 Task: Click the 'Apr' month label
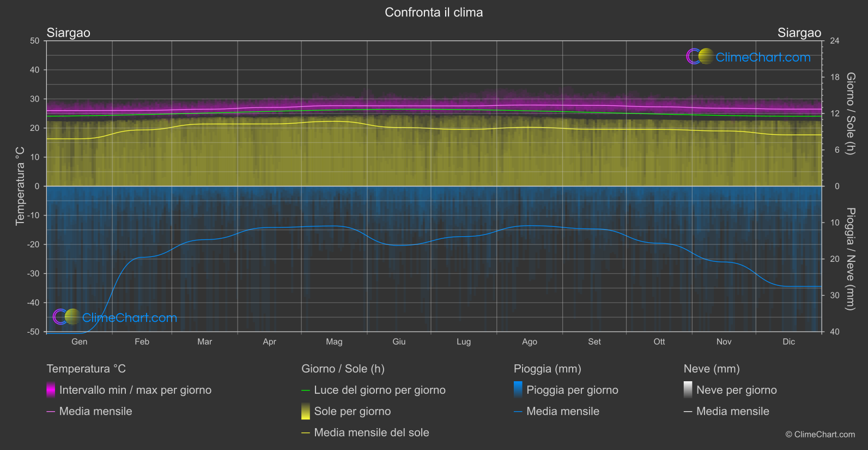(x=270, y=341)
